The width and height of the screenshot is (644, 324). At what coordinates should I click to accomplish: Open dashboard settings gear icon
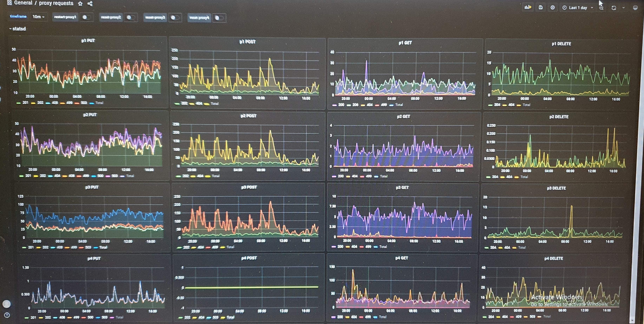point(553,8)
